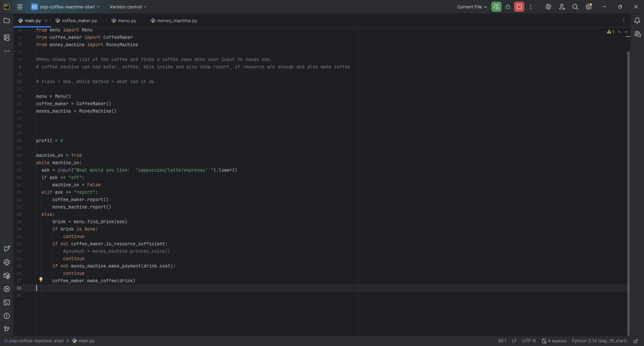Click 'from coffee_maker import CoffeeMaker' import line
The height and width of the screenshot is (346, 644).
tap(84, 37)
